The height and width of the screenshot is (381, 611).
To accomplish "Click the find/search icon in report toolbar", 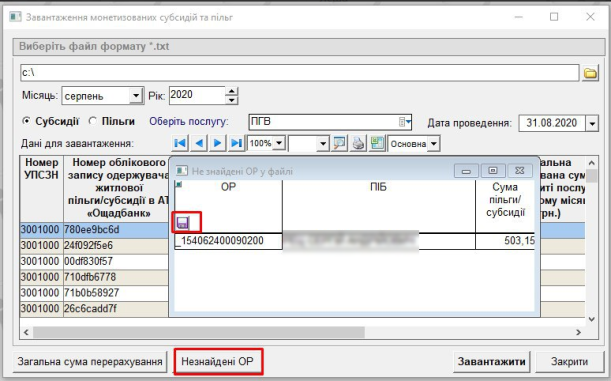I will coord(339,143).
